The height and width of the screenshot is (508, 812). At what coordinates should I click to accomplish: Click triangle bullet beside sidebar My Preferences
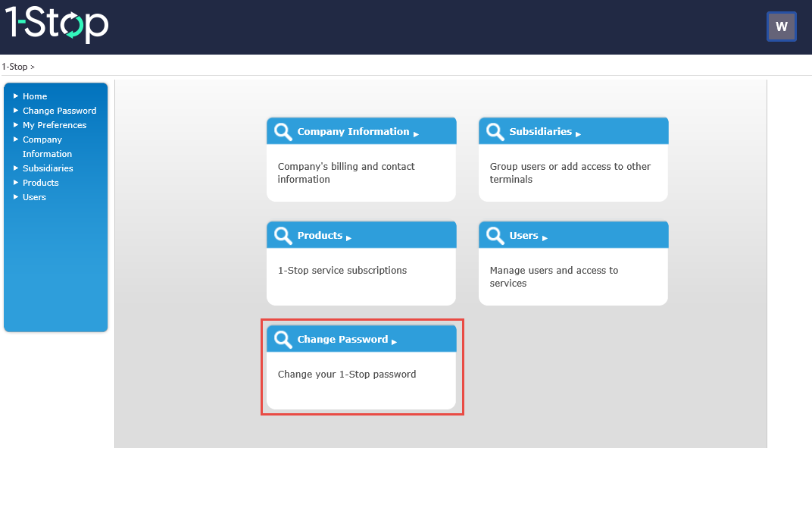(16, 125)
